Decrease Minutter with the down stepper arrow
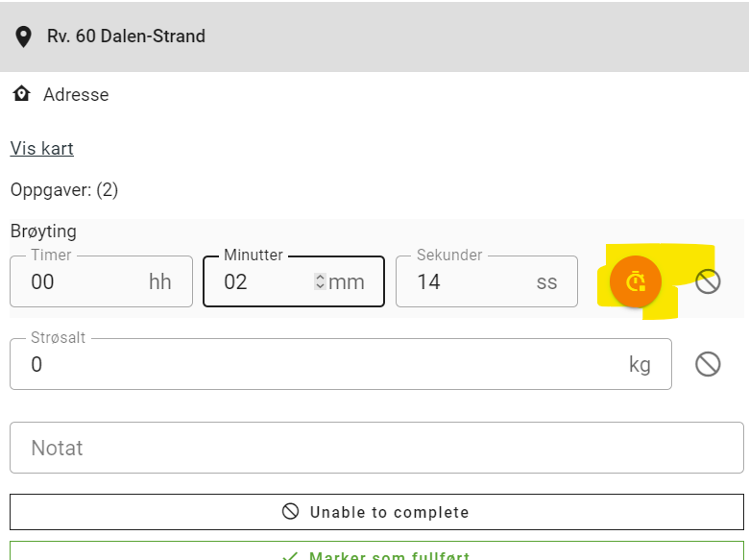This screenshot has width=749, height=560. coord(320,285)
